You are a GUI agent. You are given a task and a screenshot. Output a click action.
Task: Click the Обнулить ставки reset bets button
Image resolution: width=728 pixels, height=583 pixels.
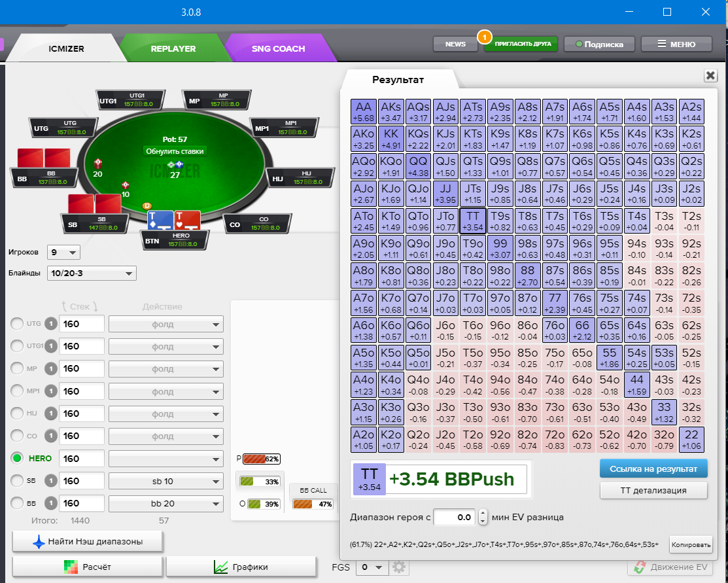coord(175,151)
